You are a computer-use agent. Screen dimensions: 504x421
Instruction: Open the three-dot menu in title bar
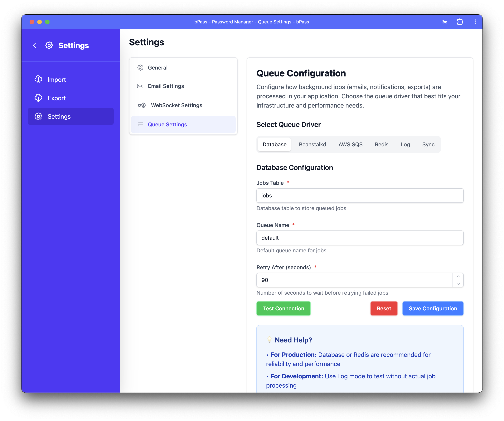[x=475, y=22]
